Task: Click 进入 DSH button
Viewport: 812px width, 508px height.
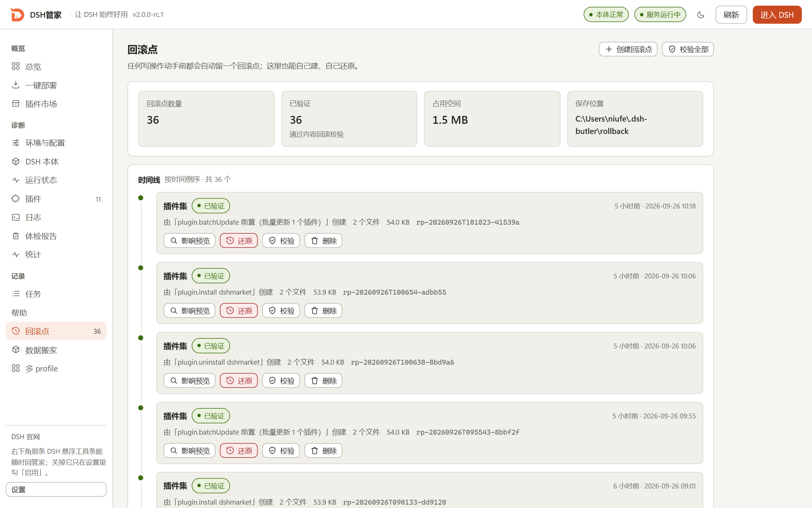Action: [x=777, y=15]
